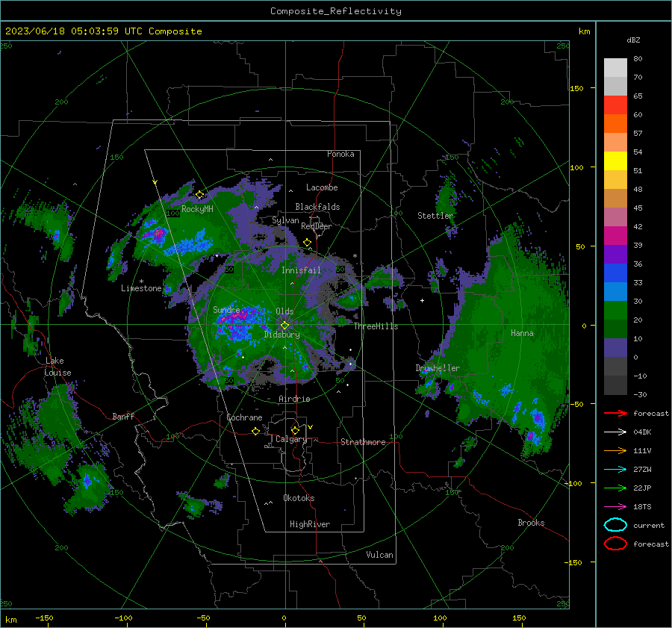This screenshot has width=672, height=628.
Task: Click the Blackfalds town label
Action: 317,207
